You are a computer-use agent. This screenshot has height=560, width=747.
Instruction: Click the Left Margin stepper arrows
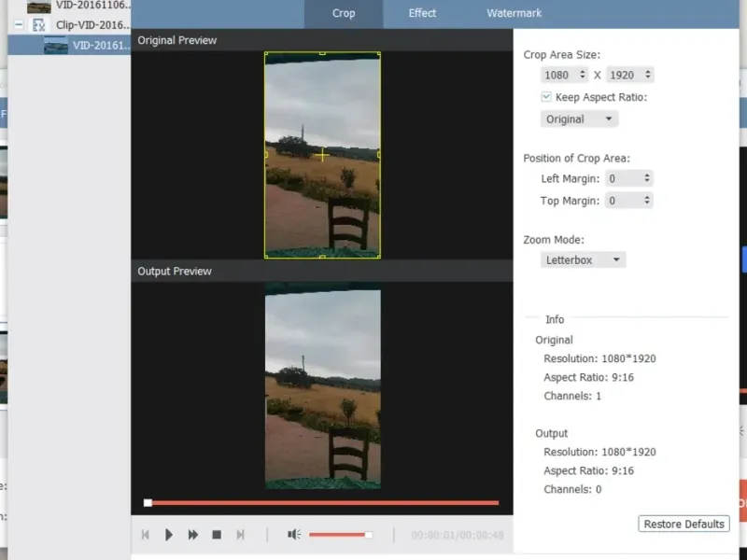tap(647, 178)
